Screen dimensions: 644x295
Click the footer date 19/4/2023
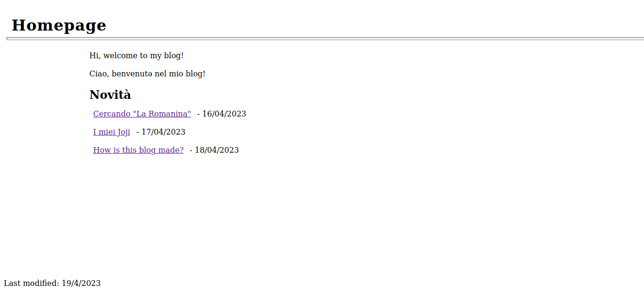[x=81, y=283]
